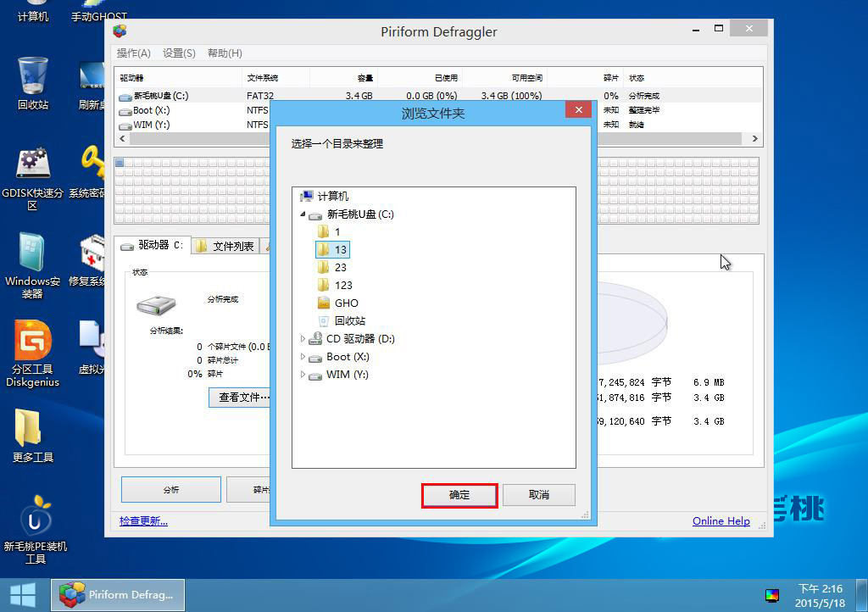Sort the drive list by the 状态 column header
The width and height of the screenshot is (868, 612).
pos(693,78)
